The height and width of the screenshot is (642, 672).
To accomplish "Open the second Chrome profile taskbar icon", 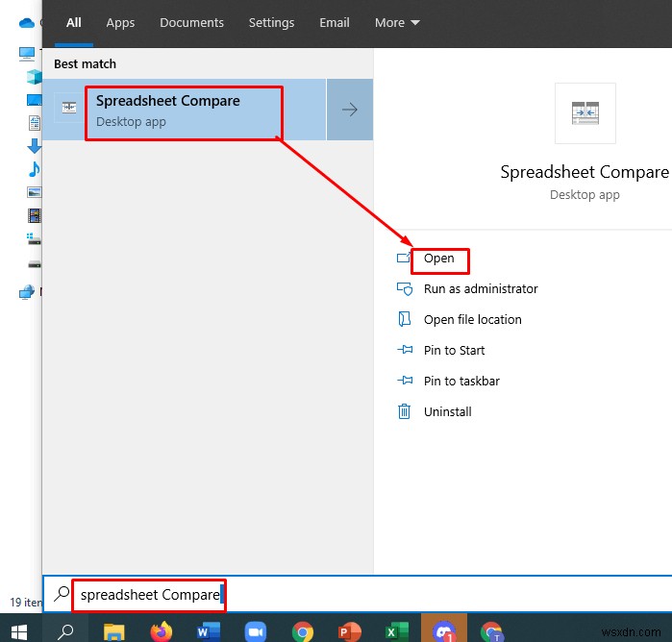I will point(491,631).
